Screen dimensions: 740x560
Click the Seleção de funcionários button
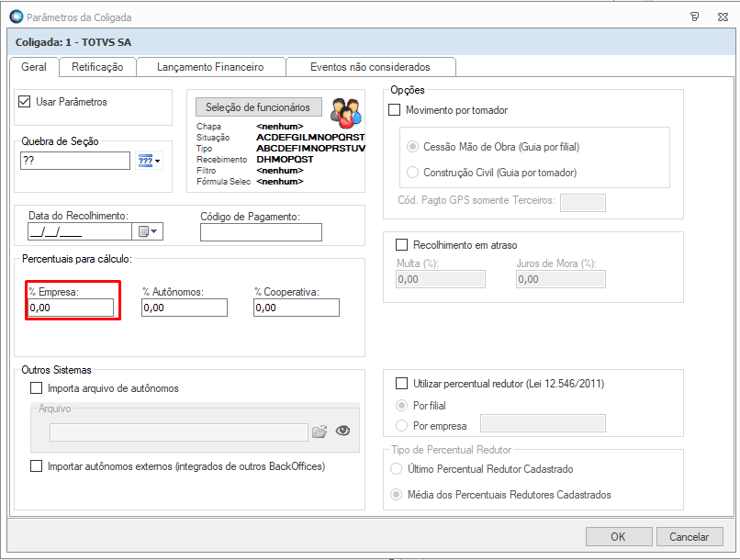(x=258, y=107)
